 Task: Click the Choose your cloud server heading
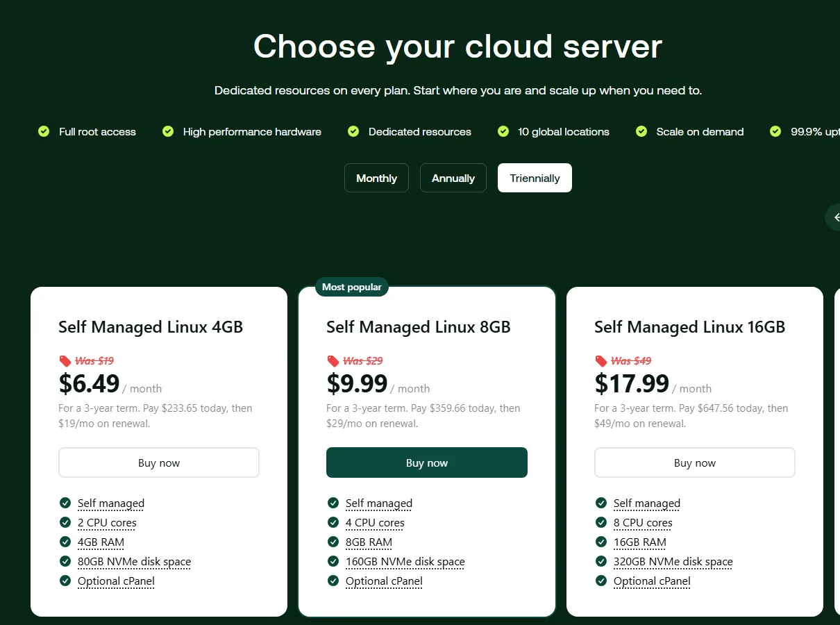pos(457,47)
